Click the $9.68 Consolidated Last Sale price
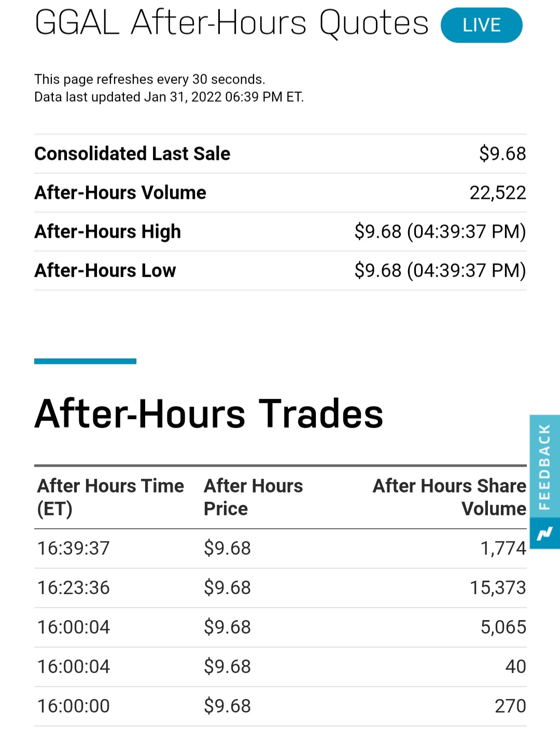560x754 pixels. [x=502, y=154]
